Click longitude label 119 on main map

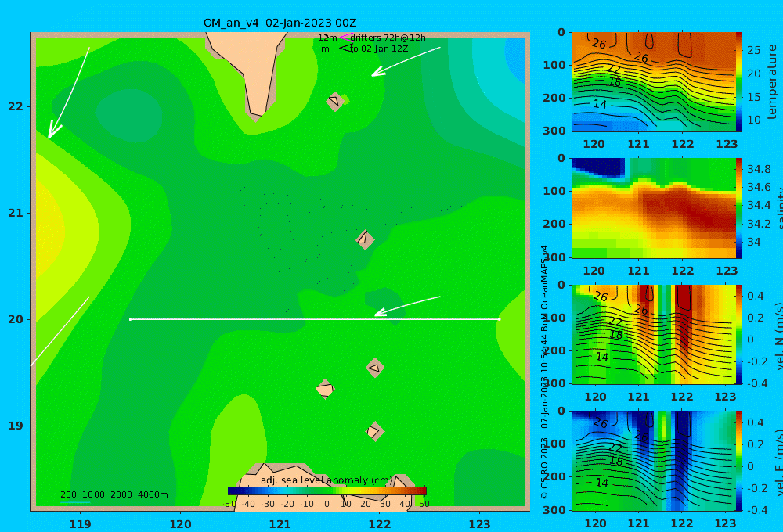81,524
